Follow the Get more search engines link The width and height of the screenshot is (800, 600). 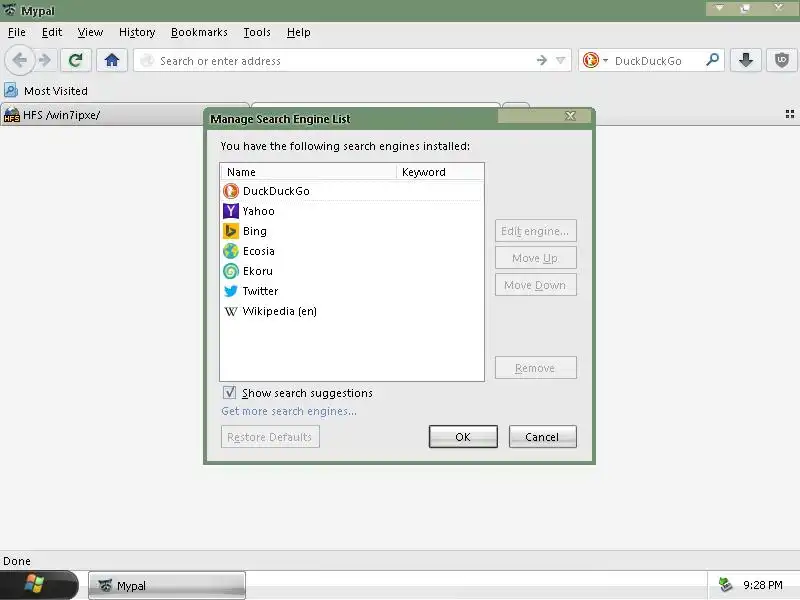click(289, 411)
